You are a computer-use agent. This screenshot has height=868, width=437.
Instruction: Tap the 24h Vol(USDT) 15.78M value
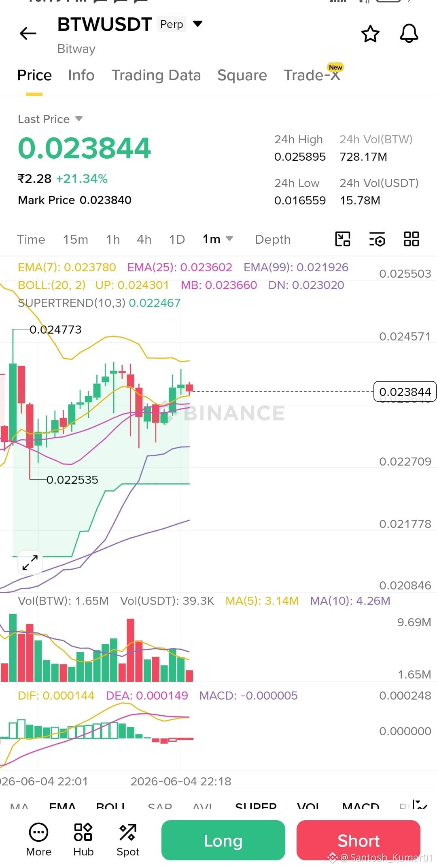click(360, 200)
